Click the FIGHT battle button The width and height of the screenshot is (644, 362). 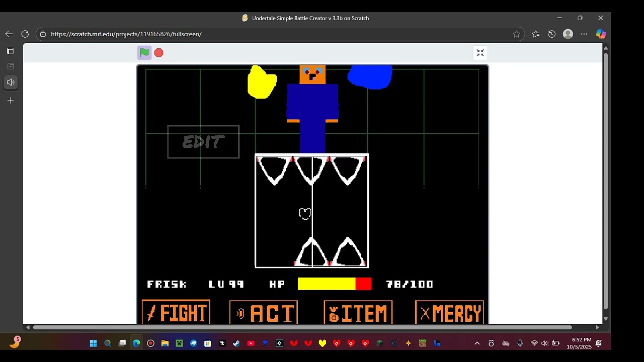click(x=176, y=313)
